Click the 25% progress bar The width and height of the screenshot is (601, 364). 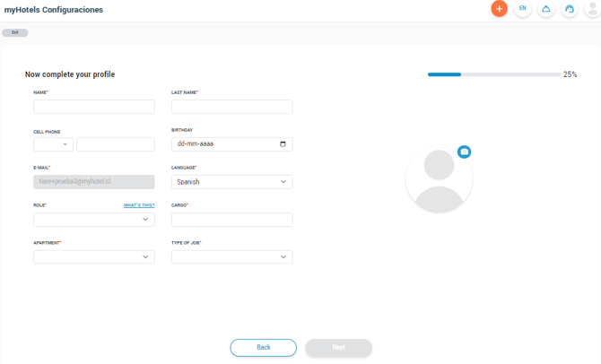[494, 74]
